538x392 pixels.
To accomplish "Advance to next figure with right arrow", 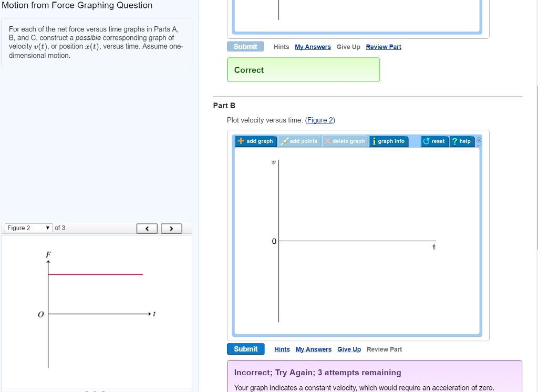I will click(x=171, y=228).
